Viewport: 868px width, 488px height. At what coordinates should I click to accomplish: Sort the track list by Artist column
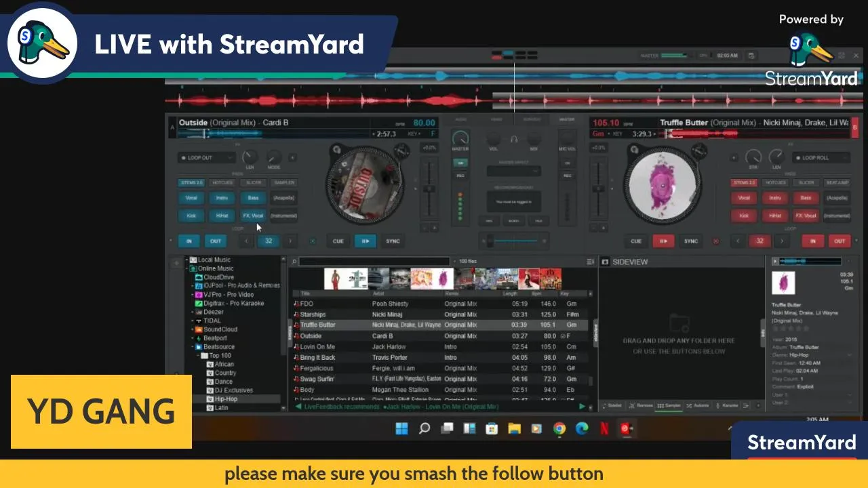(378, 294)
